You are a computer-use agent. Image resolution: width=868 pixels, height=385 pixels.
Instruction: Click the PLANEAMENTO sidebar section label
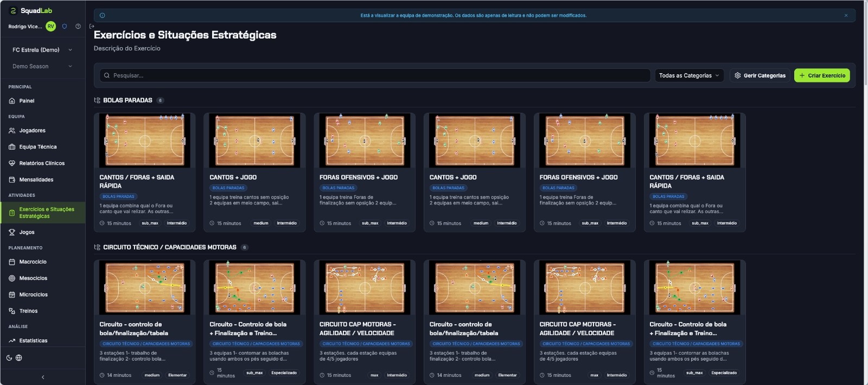25,248
